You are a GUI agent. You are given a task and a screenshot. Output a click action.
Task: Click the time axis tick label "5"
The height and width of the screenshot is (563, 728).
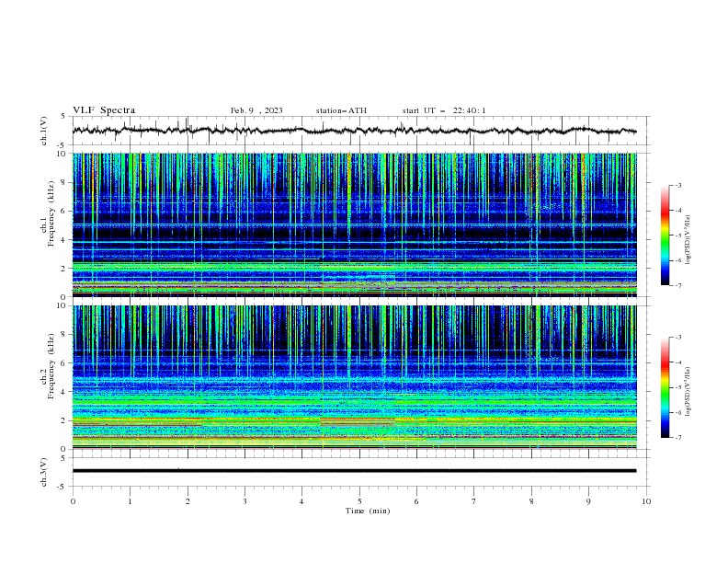pos(359,501)
